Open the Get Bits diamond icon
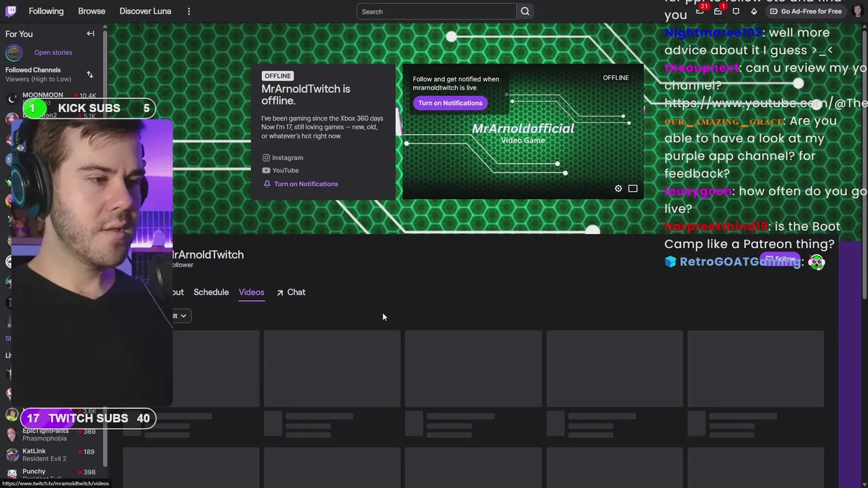Viewport: 868px width, 488px height. tap(754, 11)
